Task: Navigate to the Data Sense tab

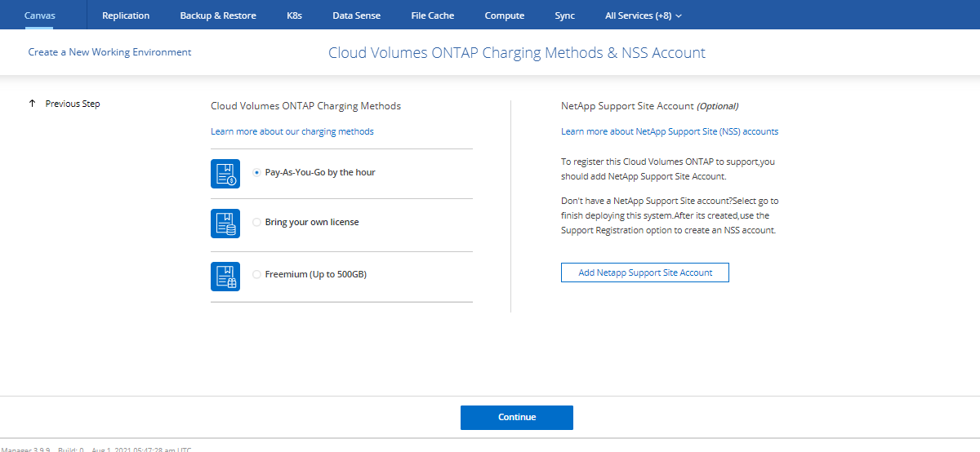Action: coord(358,16)
